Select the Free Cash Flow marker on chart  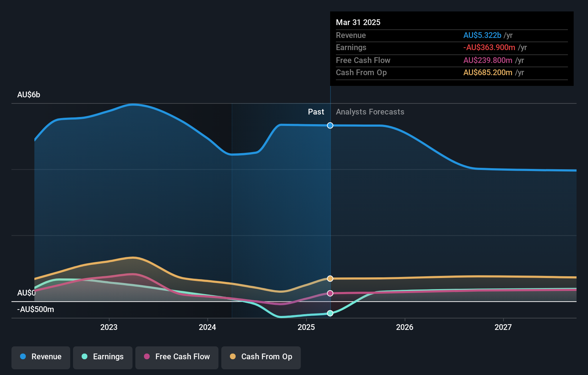coord(330,293)
